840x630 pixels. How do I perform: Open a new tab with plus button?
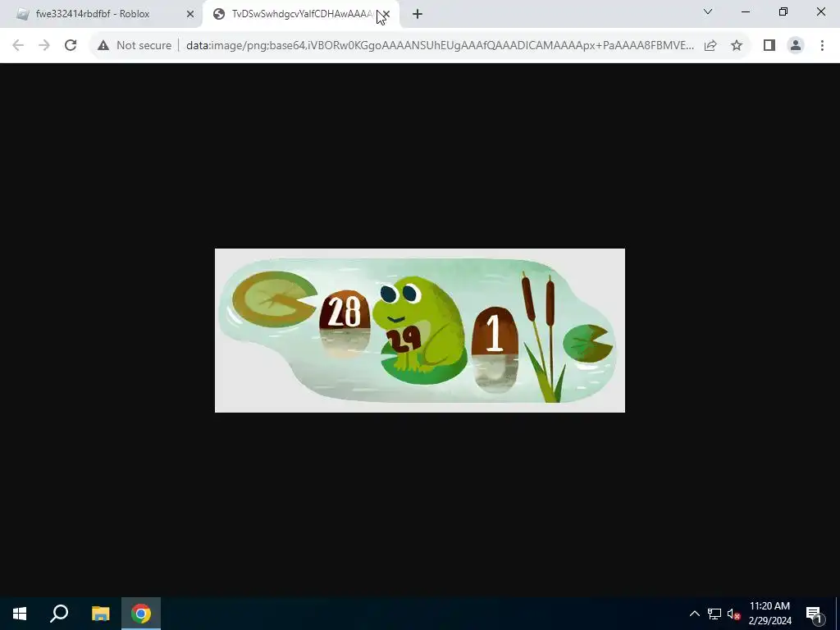[x=418, y=14]
